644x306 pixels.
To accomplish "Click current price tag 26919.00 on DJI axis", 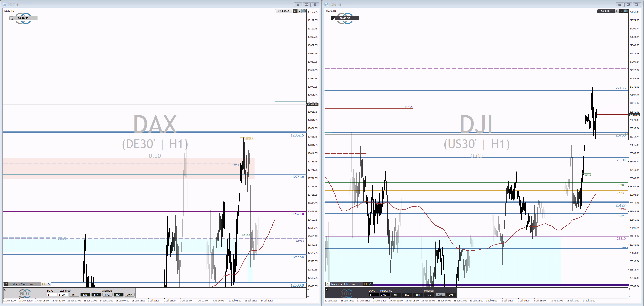I will click(634, 115).
